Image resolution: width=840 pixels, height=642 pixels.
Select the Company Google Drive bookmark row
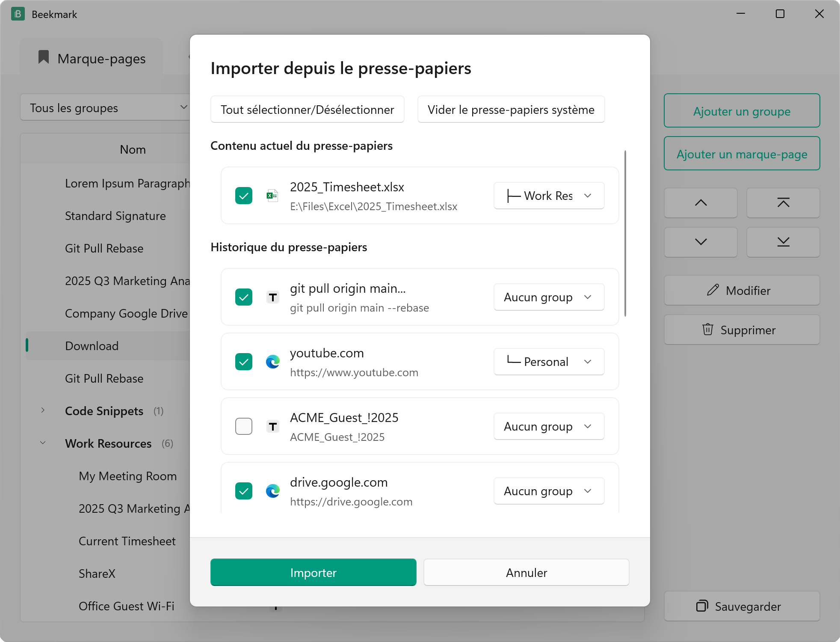(x=108, y=313)
